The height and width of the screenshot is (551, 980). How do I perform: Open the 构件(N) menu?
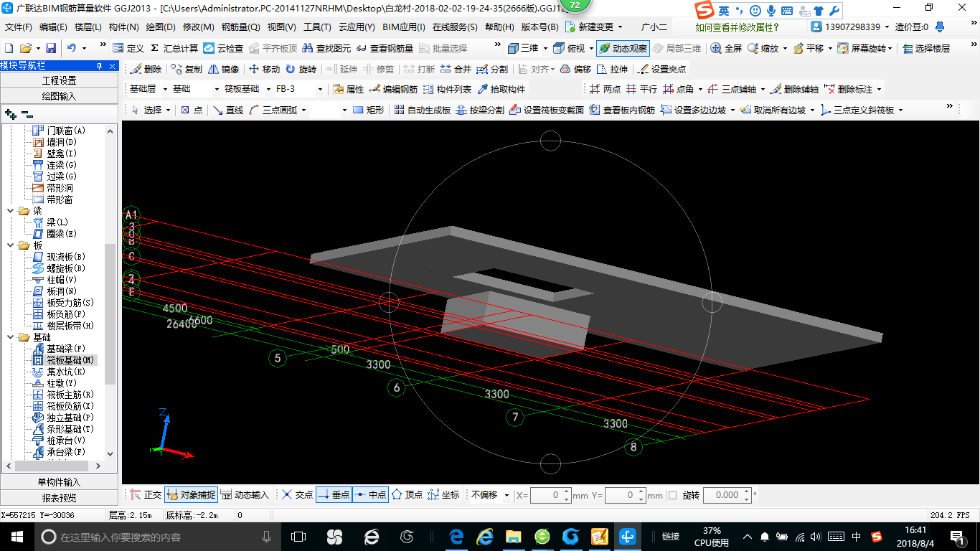[x=123, y=27]
